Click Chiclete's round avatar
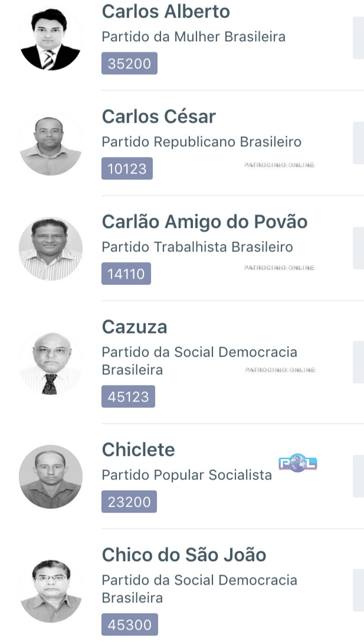 coord(51,476)
